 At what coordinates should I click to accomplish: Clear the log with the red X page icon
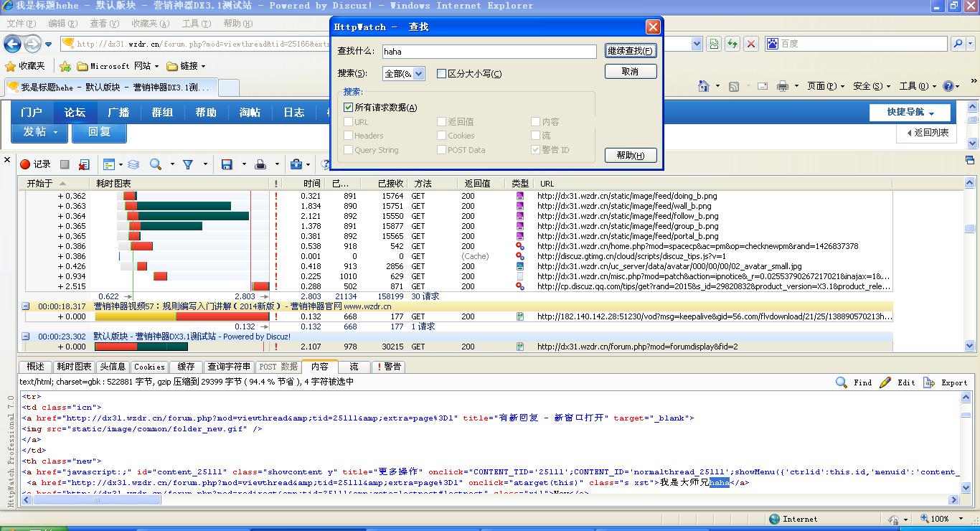tap(84, 164)
